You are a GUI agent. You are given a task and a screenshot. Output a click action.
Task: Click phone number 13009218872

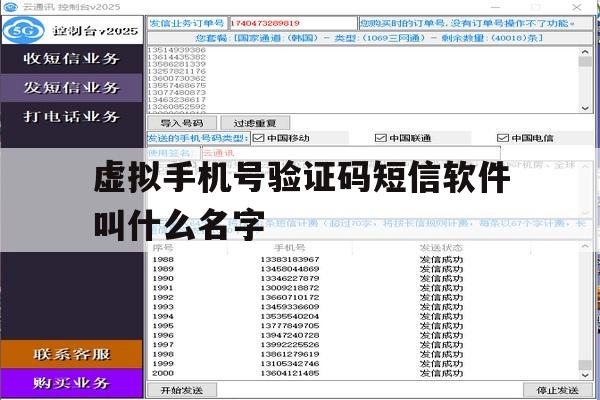(290, 288)
